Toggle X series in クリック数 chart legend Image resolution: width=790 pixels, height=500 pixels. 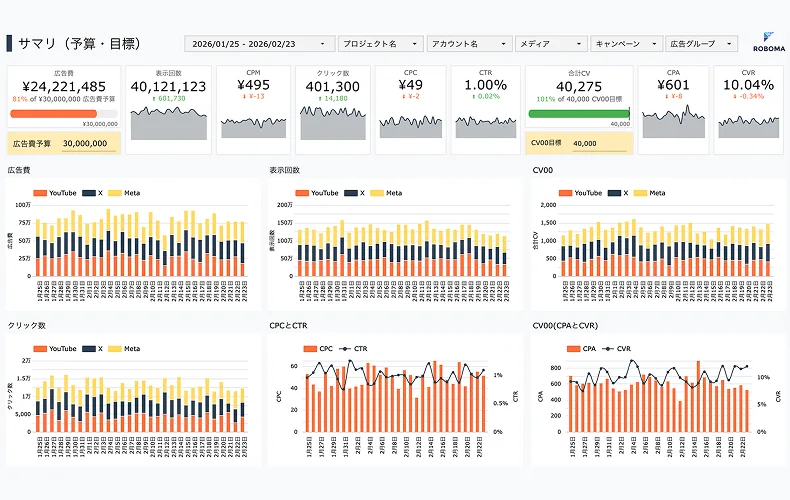click(x=94, y=348)
